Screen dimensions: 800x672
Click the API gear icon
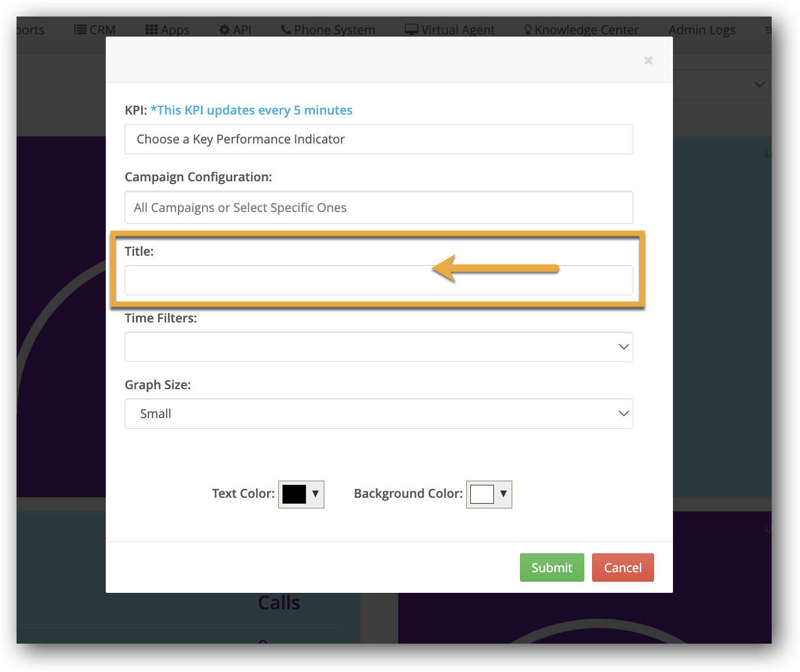pyautogui.click(x=225, y=30)
